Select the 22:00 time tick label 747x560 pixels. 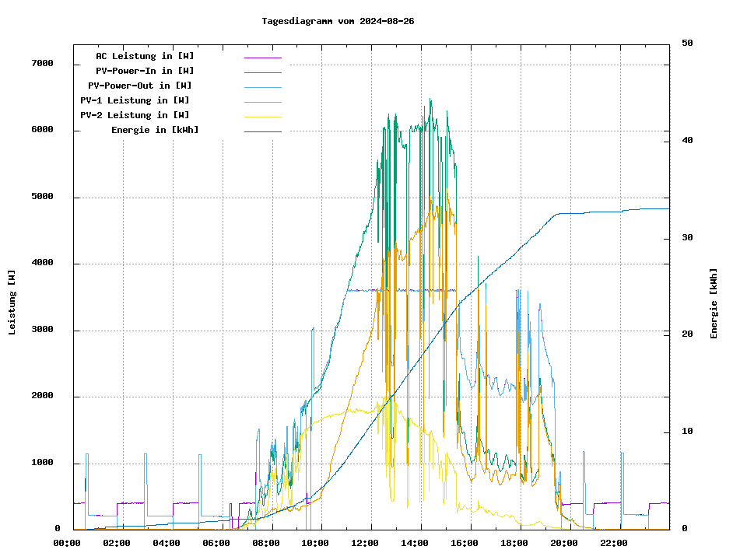[613, 543]
